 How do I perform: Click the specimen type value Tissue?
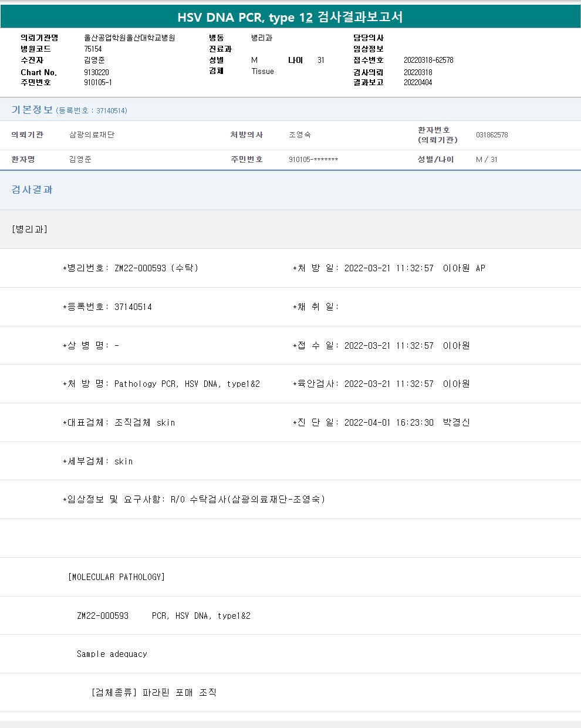pos(262,71)
